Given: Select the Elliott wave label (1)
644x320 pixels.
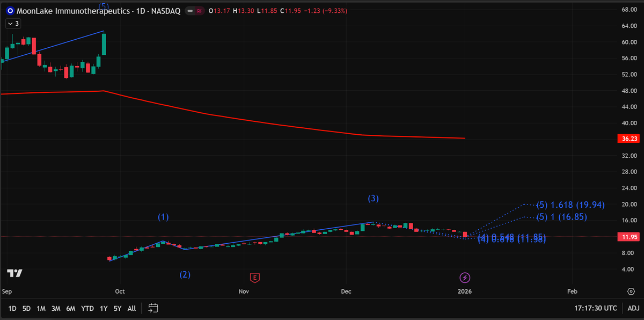Looking at the screenshot, I should click(163, 217).
